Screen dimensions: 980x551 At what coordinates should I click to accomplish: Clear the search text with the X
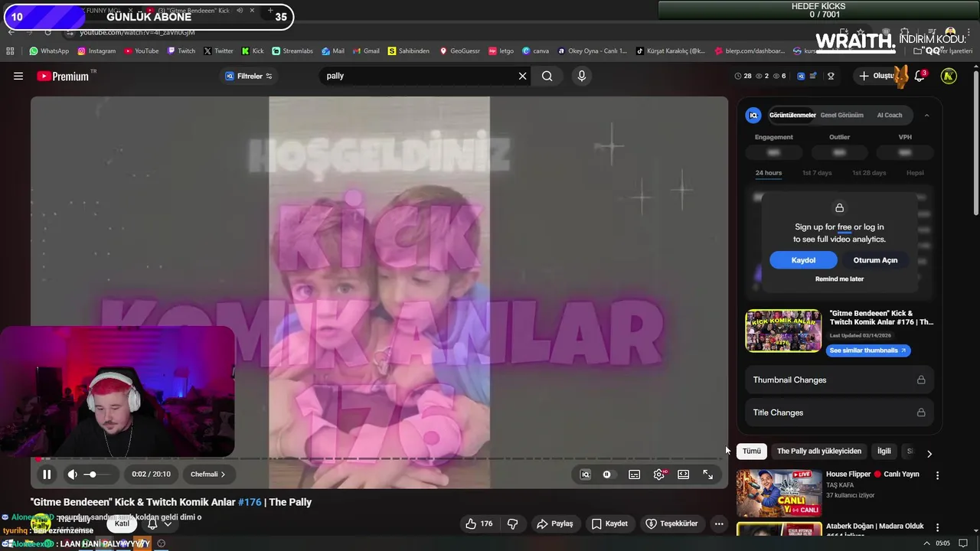pyautogui.click(x=523, y=76)
